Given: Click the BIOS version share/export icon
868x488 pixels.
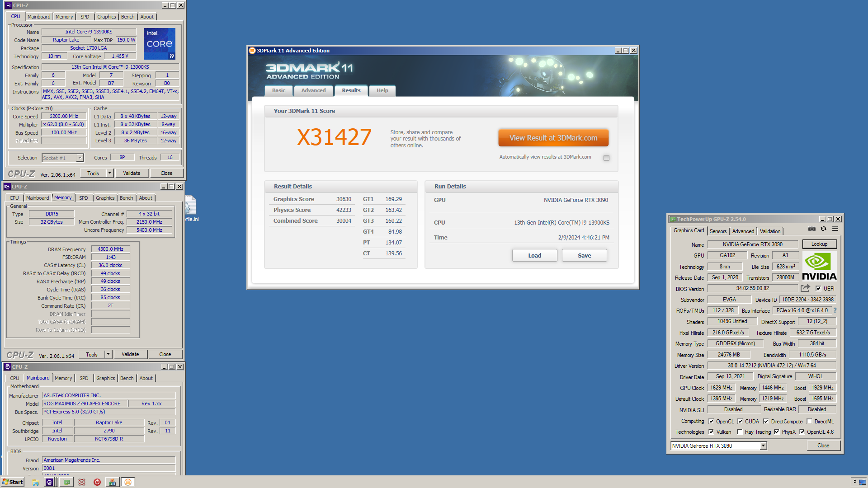Looking at the screenshot, I should coord(806,288).
